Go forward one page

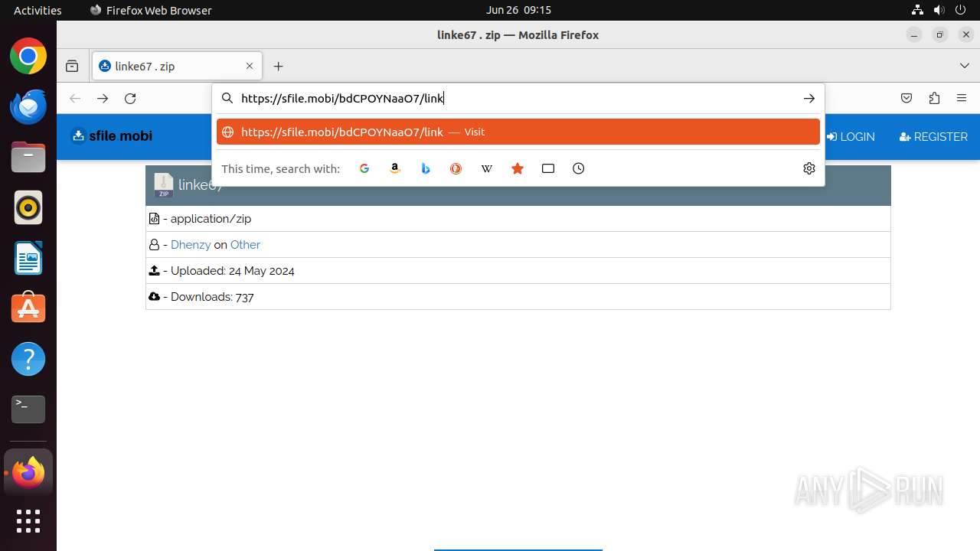(103, 98)
